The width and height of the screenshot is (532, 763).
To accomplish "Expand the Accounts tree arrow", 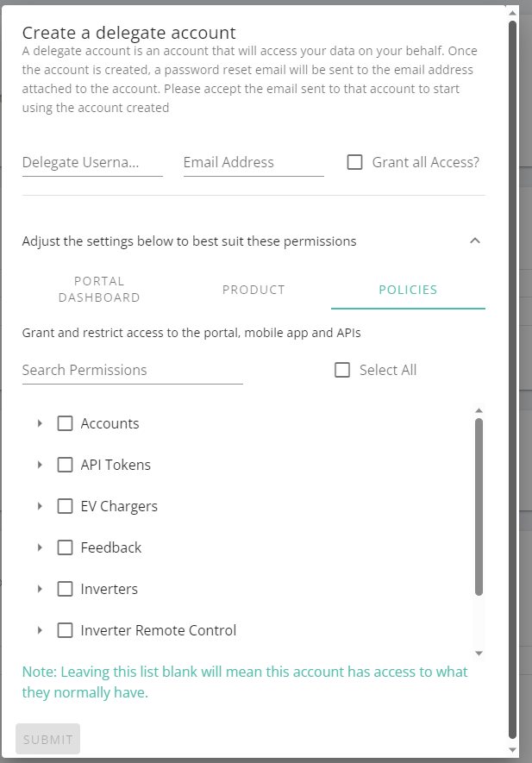I will click(40, 423).
